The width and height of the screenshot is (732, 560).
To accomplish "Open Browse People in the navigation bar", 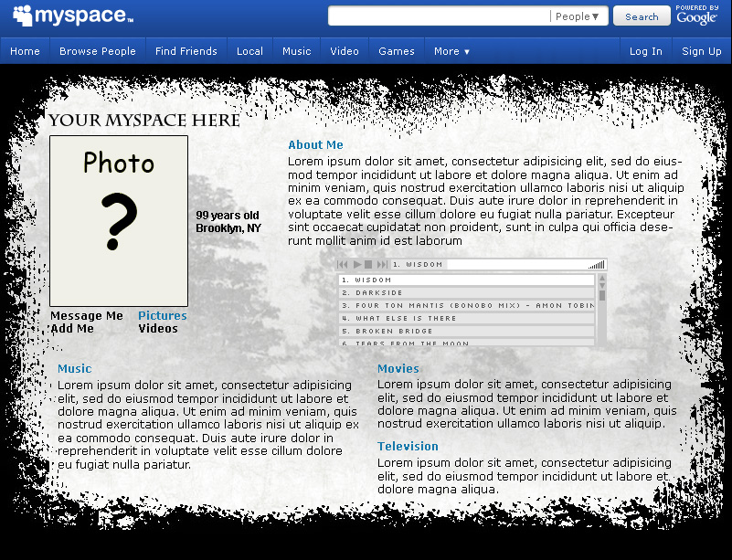I will (98, 51).
